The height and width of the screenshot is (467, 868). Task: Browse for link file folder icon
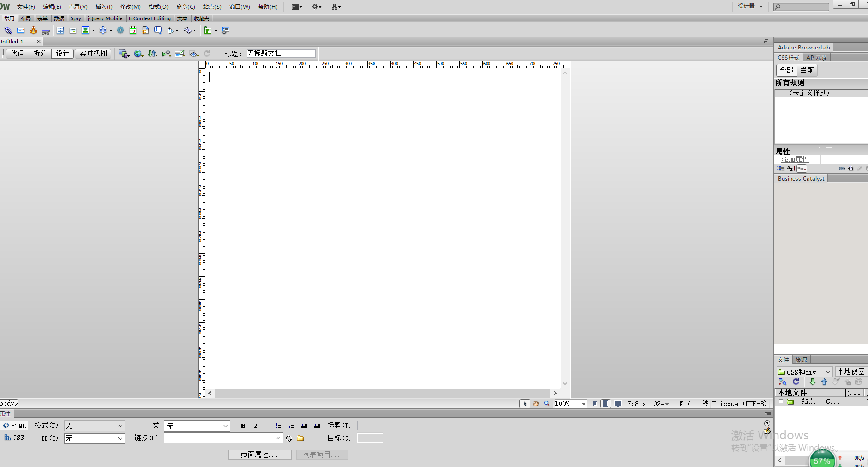(301, 438)
